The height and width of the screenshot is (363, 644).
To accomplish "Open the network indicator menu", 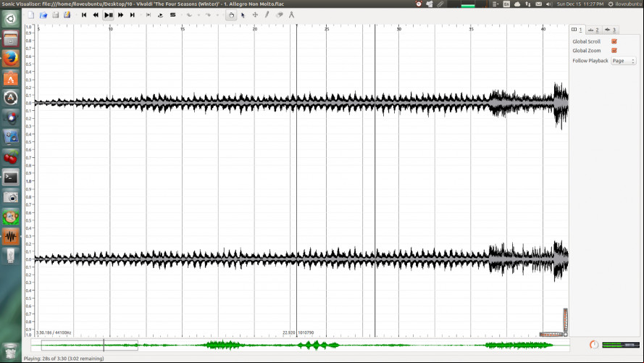I will click(528, 4).
